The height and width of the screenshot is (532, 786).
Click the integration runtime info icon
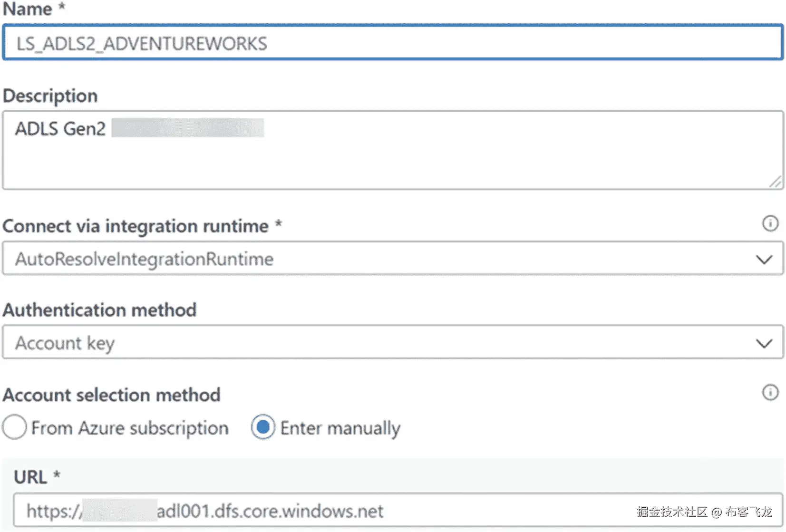click(770, 223)
